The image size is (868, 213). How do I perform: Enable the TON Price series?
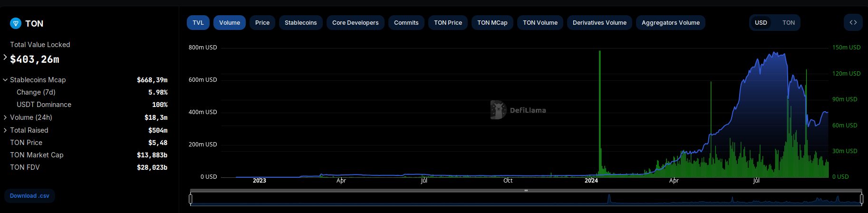[448, 22]
